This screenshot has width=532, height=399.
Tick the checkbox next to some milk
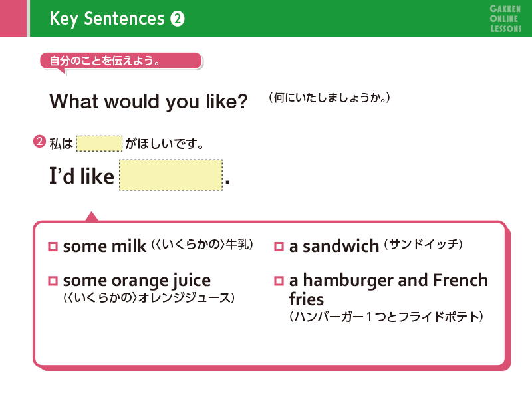click(53, 247)
